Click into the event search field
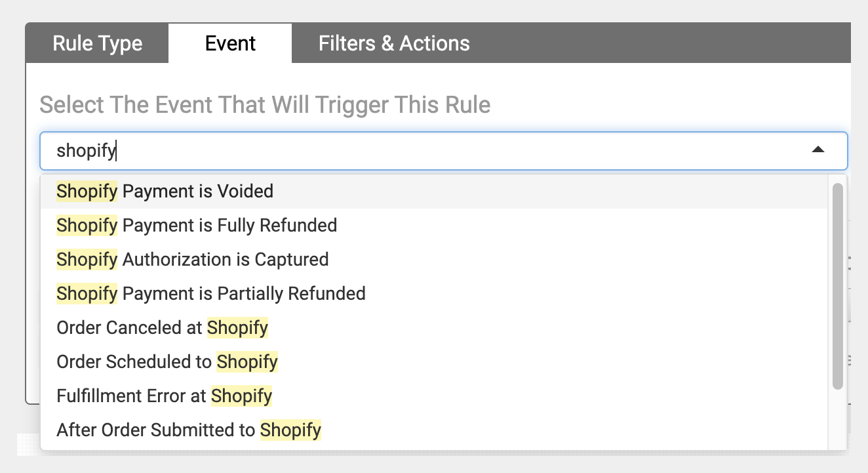The width and height of the screenshot is (868, 473). (444, 151)
